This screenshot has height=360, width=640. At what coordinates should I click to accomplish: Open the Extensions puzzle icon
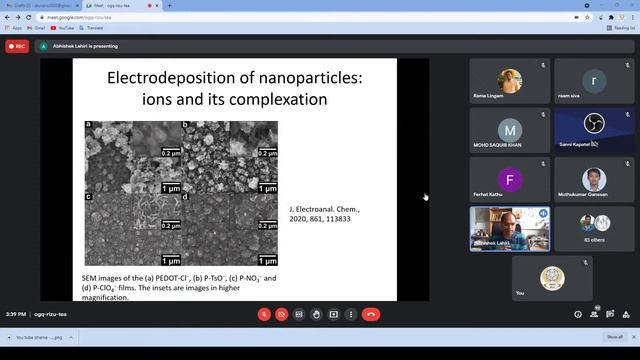point(611,18)
